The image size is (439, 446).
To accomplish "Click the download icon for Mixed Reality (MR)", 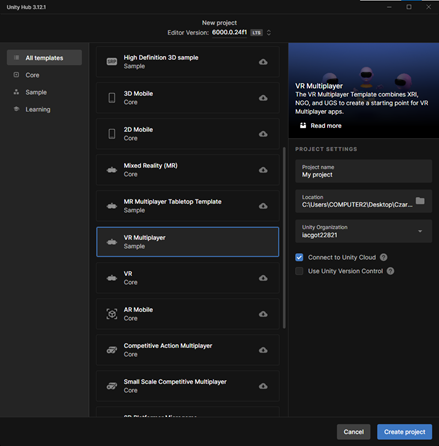I will 263,170.
